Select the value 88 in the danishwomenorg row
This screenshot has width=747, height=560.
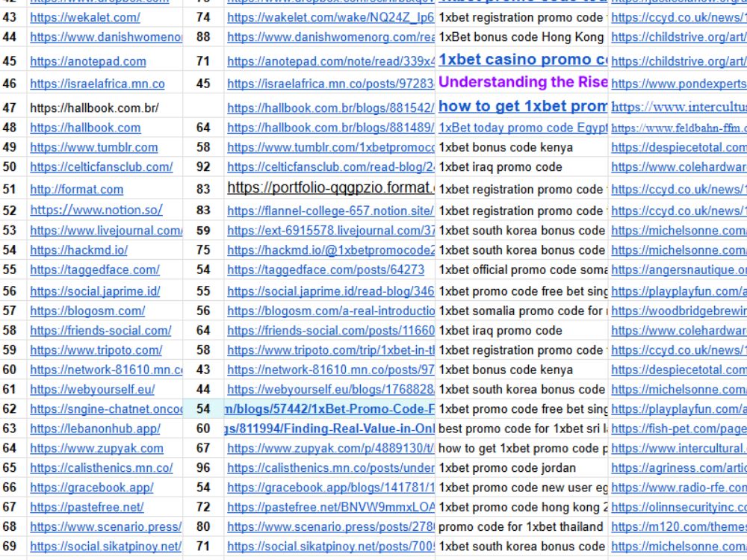pos(203,37)
